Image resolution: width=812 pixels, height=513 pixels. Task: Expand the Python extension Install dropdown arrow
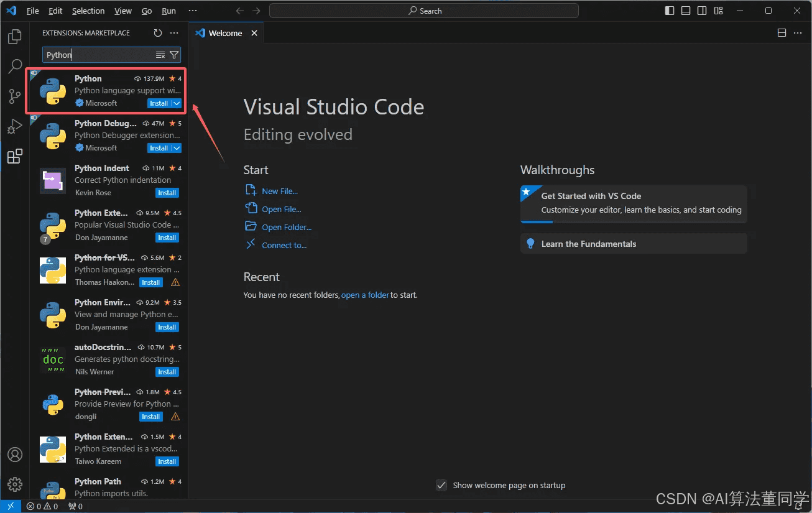tap(177, 103)
